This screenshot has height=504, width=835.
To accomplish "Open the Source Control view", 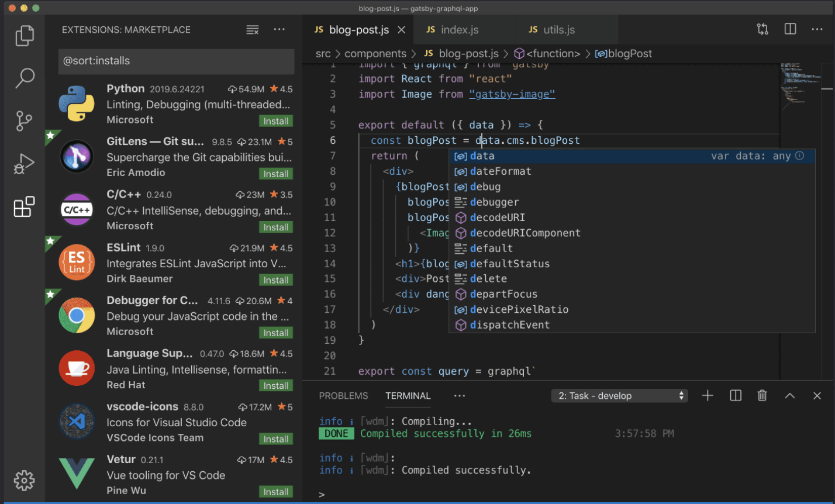I will point(24,121).
